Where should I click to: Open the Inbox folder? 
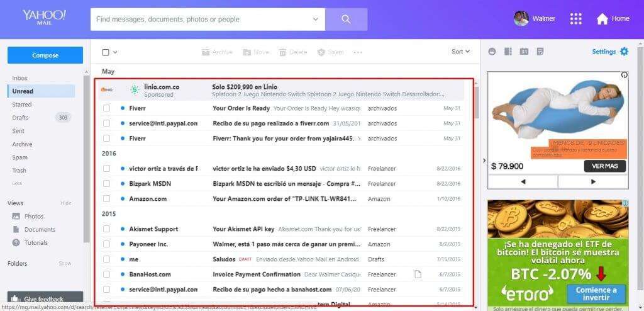pyautogui.click(x=19, y=78)
